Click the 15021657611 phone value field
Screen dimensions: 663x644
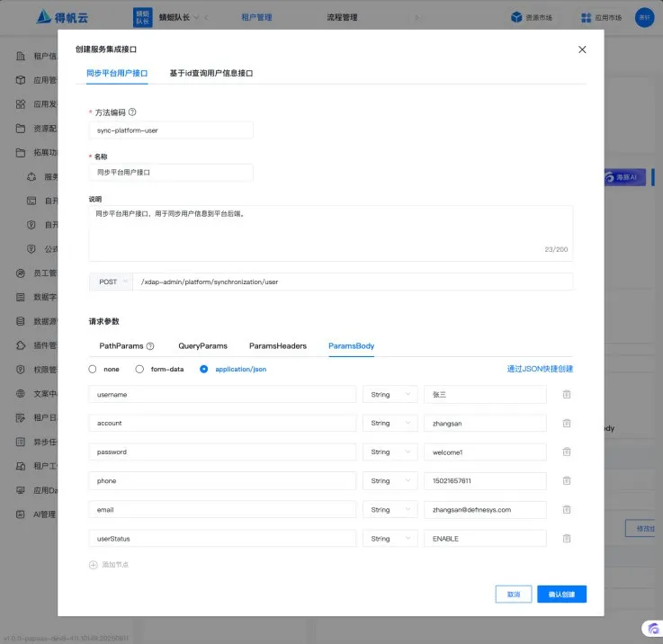click(485, 480)
